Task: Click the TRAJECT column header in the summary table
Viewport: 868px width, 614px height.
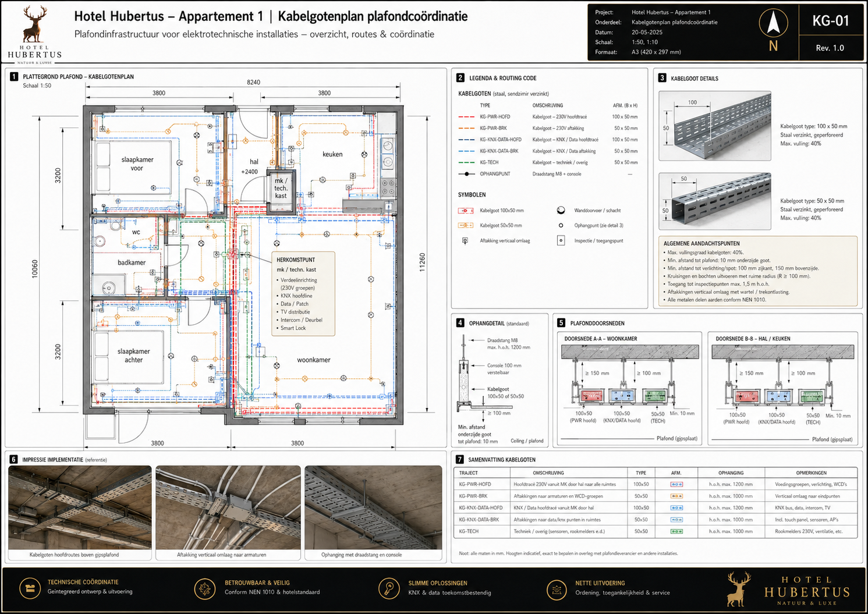Action: pyautogui.click(x=468, y=473)
